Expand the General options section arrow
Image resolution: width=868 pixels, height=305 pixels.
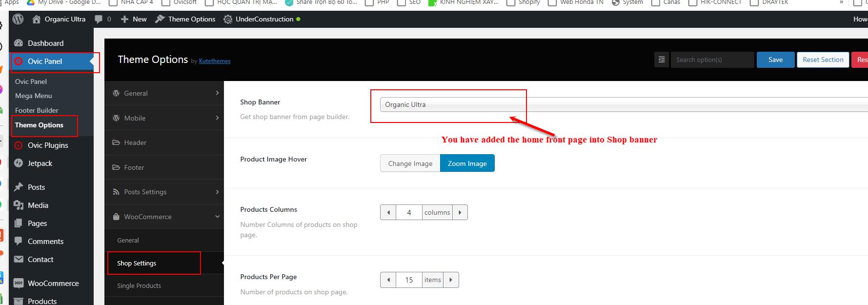(217, 93)
